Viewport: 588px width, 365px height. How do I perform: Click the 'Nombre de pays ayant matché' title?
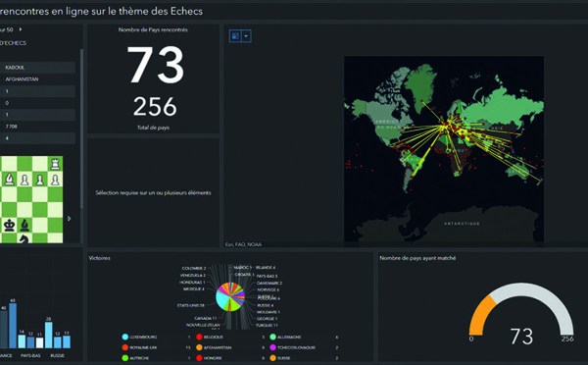[x=417, y=258]
